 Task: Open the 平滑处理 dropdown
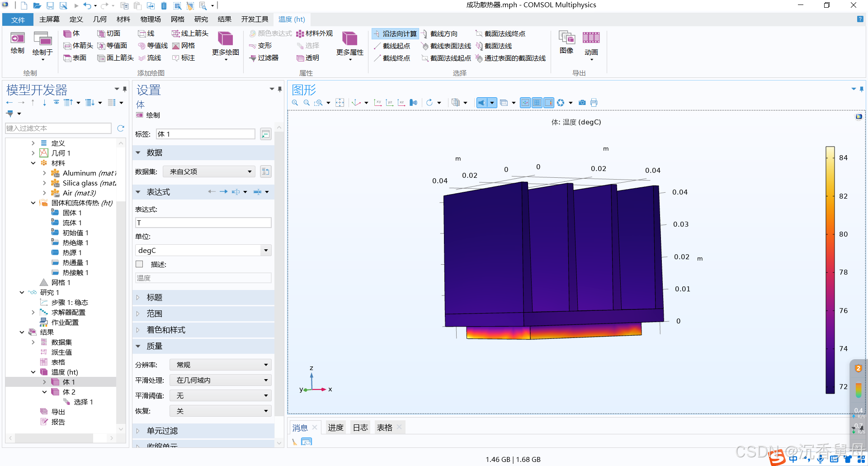(x=221, y=380)
